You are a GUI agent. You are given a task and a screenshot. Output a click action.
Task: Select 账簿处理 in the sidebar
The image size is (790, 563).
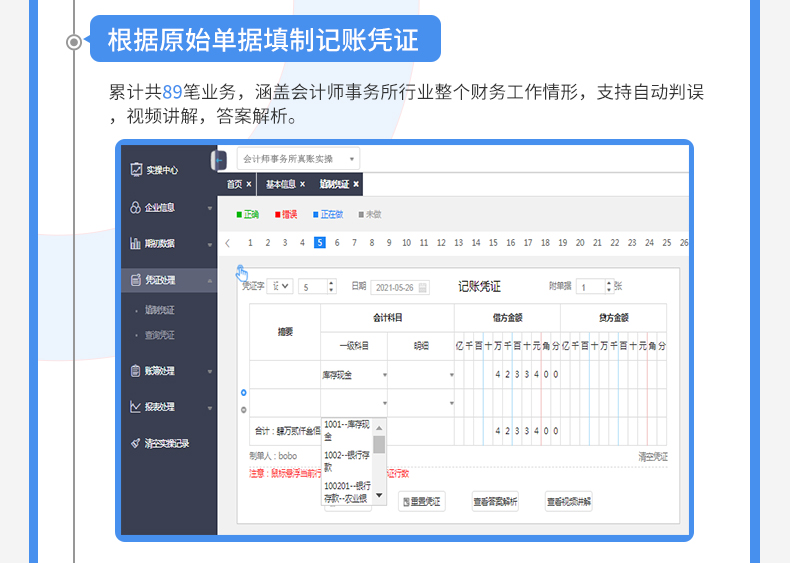coord(160,371)
